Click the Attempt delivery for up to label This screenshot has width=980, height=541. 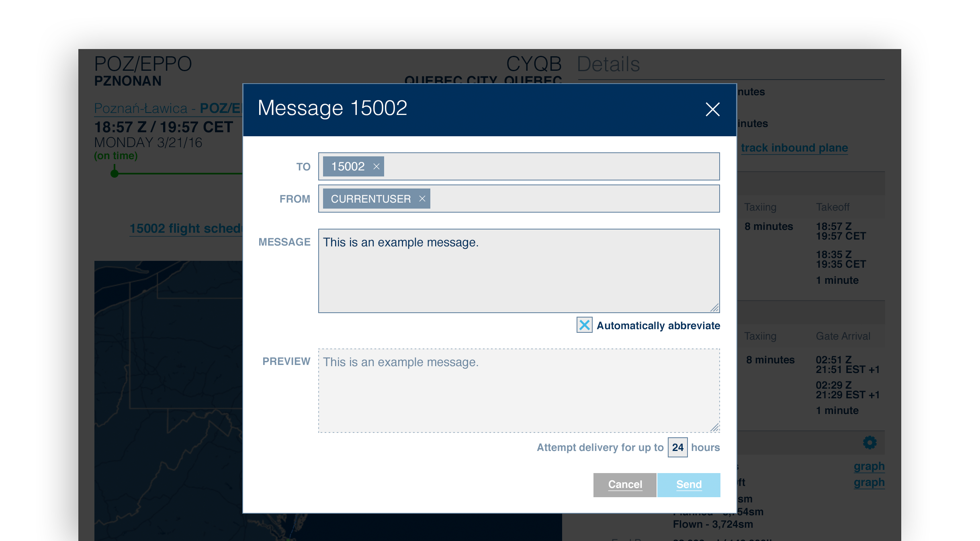(x=600, y=447)
